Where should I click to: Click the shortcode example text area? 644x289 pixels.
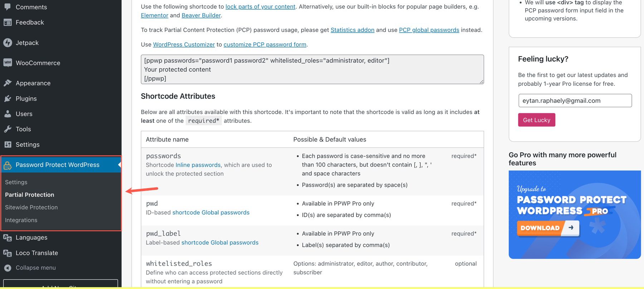(x=312, y=69)
